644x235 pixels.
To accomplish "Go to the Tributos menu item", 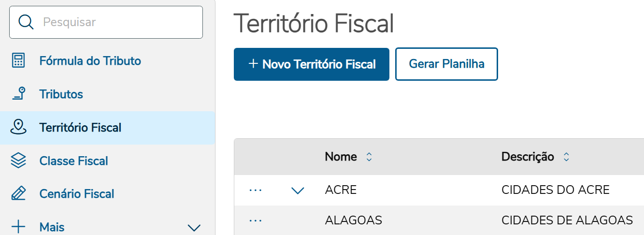I will (61, 94).
